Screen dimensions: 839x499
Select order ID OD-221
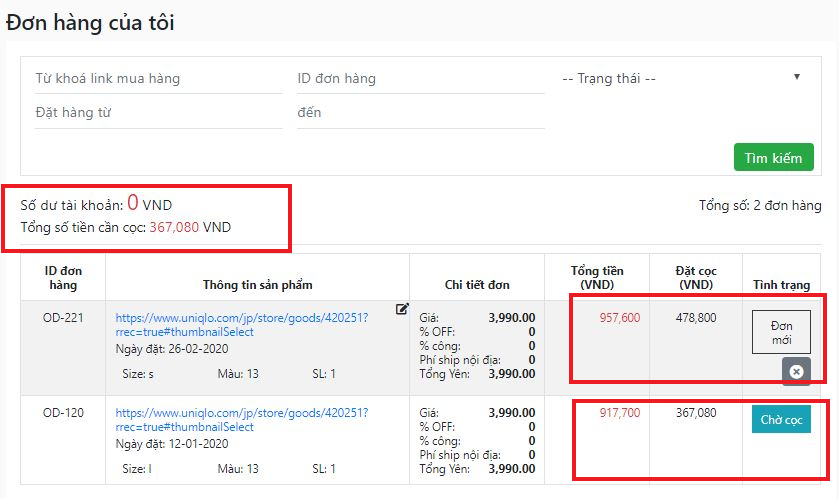pyautogui.click(x=63, y=318)
